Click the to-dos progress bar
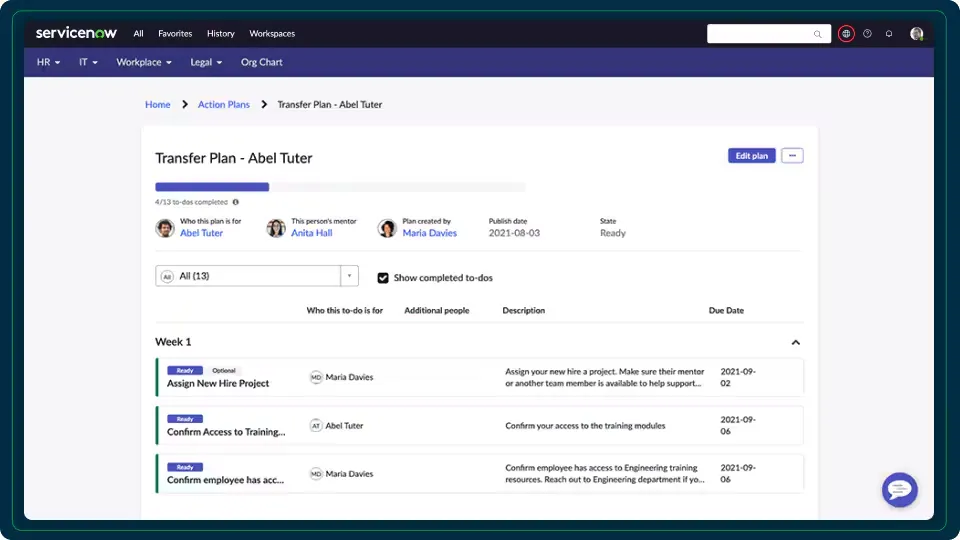 pos(340,187)
